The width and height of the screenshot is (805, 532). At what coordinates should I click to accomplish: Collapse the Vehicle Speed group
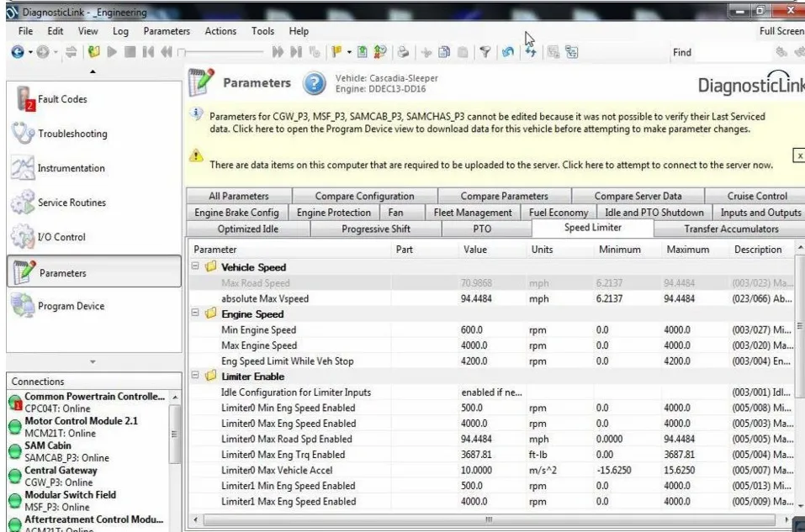tap(195, 266)
